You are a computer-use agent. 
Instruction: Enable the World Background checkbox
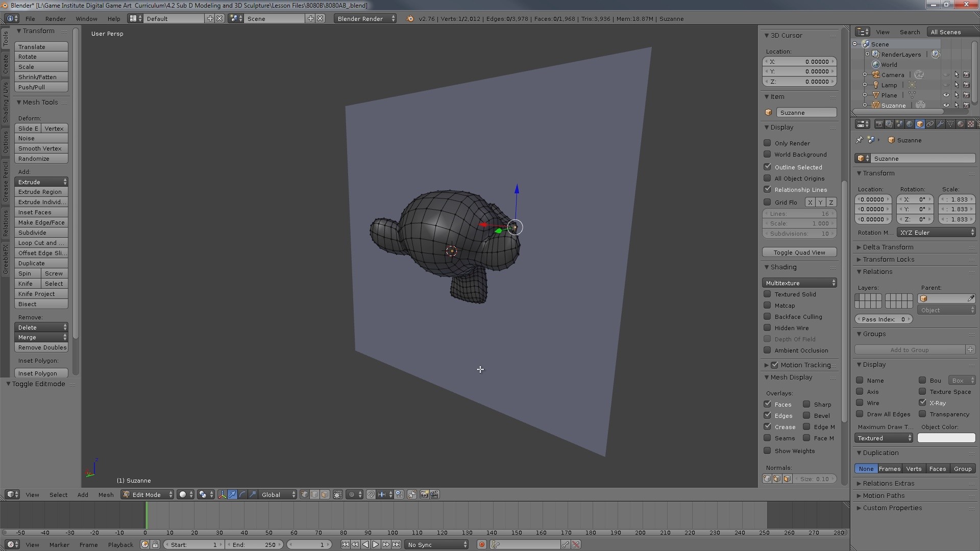[x=767, y=154]
